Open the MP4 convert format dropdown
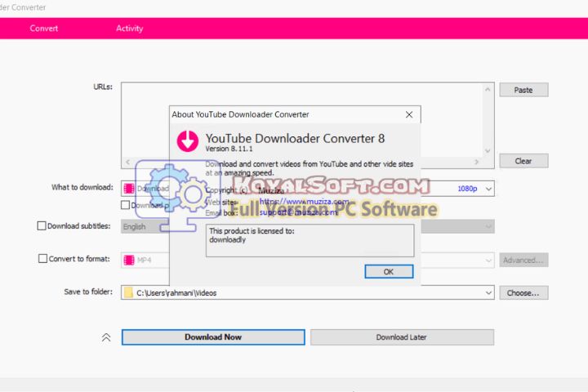 (x=488, y=260)
